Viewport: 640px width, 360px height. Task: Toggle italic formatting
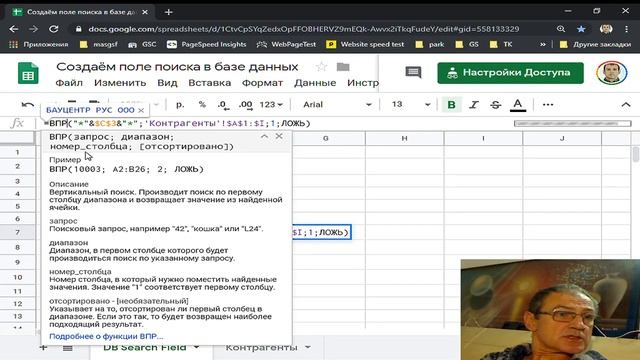click(473, 105)
